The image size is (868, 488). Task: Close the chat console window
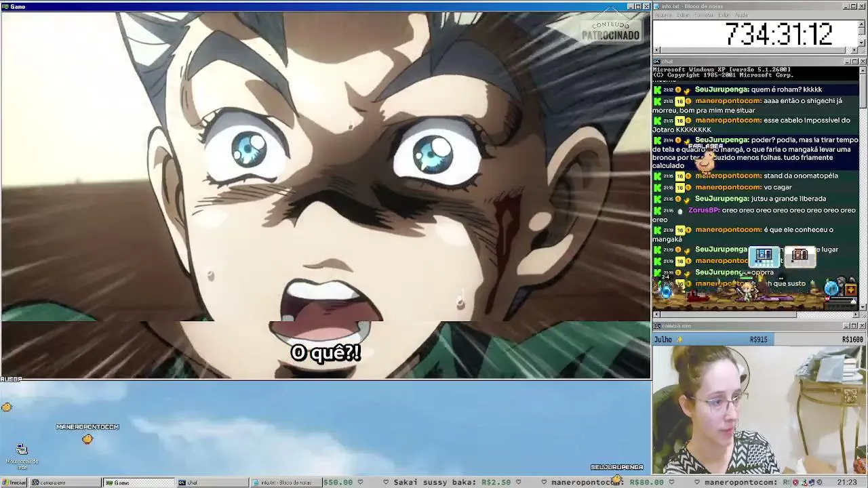863,62
